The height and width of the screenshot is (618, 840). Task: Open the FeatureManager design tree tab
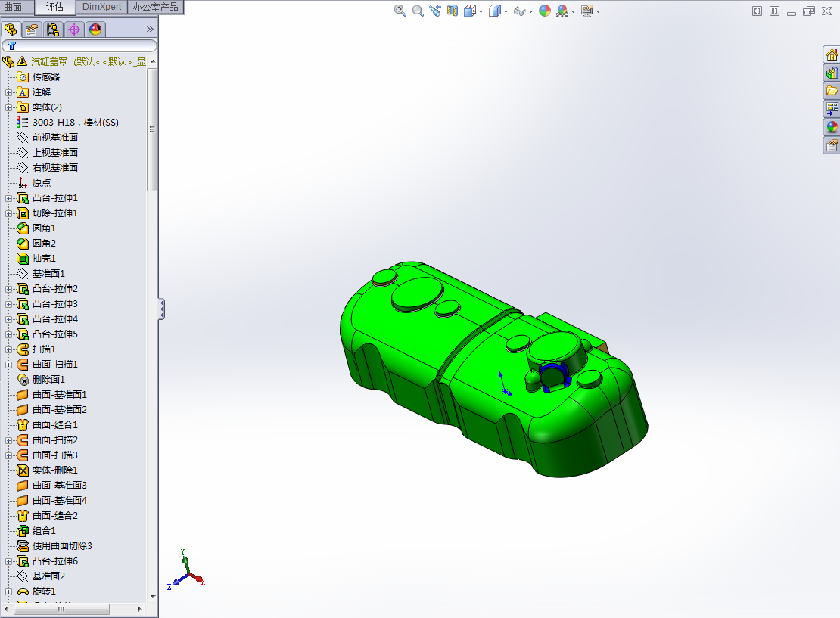[x=11, y=30]
